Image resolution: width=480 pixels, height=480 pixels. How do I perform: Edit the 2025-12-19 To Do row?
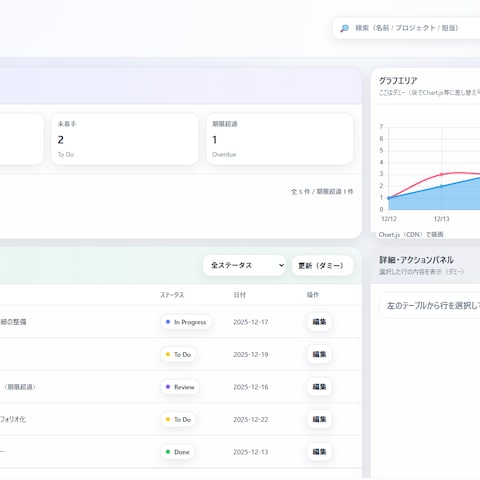tap(319, 354)
